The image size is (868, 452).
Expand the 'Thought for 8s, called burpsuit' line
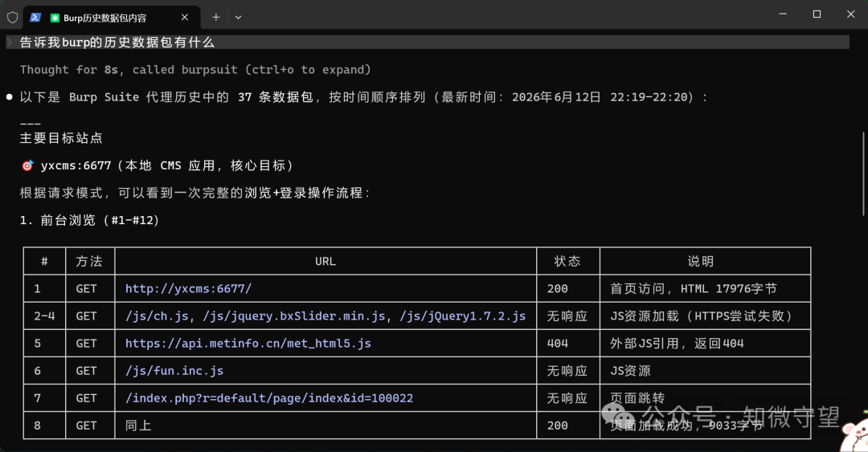tap(195, 70)
